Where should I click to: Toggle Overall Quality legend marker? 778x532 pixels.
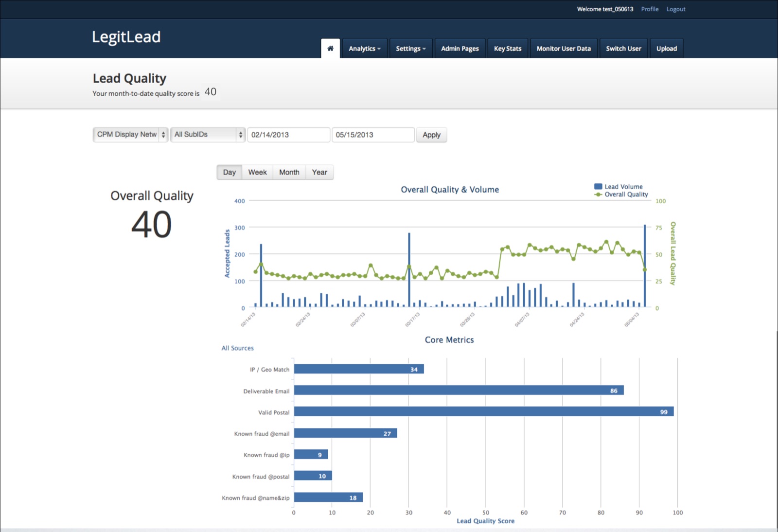(x=598, y=195)
